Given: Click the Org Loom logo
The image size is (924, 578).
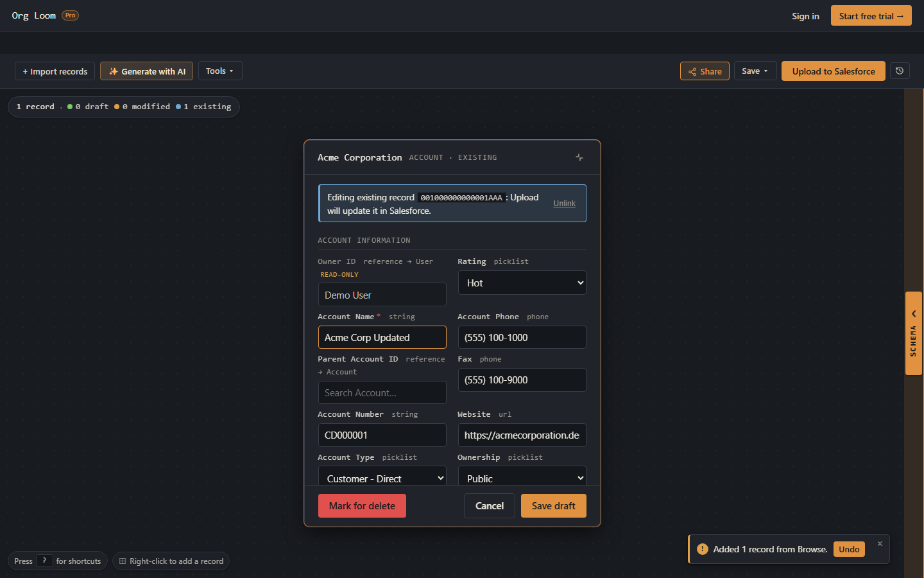Looking at the screenshot, I should pos(34,15).
